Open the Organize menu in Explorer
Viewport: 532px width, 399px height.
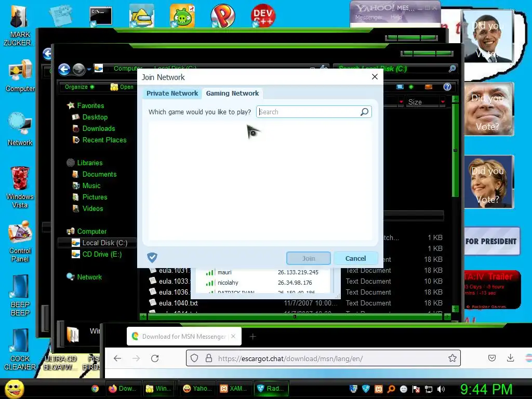pyautogui.click(x=79, y=87)
